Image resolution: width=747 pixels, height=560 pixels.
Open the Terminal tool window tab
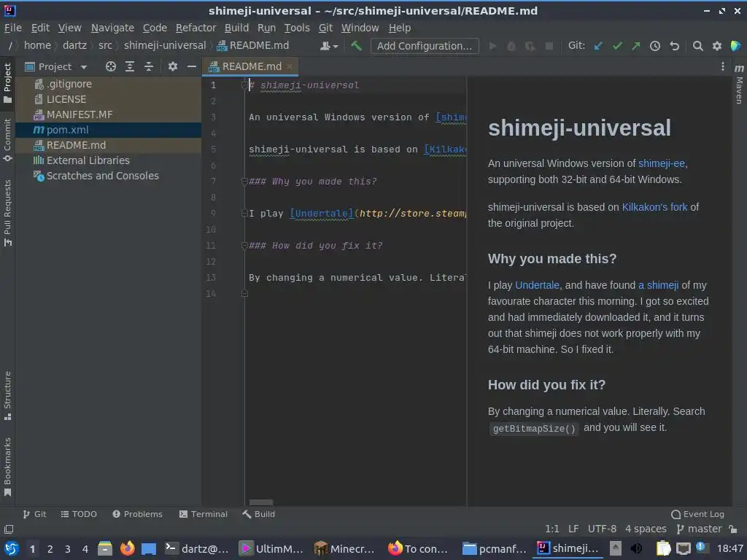point(204,514)
